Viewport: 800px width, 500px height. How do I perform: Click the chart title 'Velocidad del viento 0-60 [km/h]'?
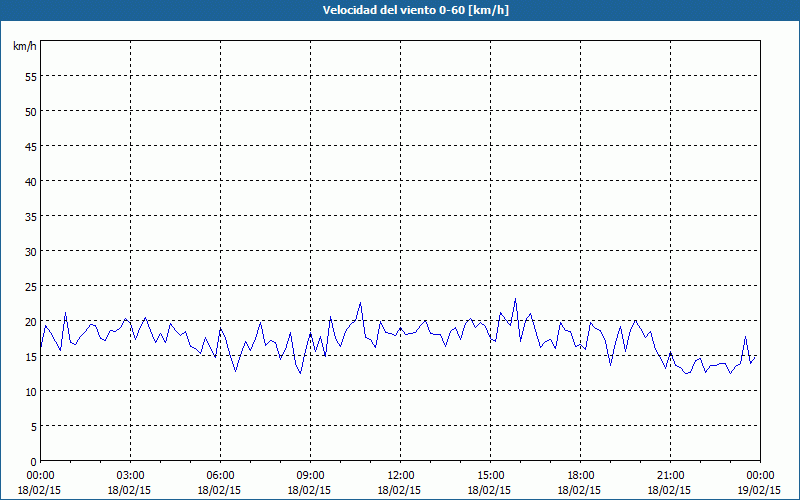tap(416, 10)
